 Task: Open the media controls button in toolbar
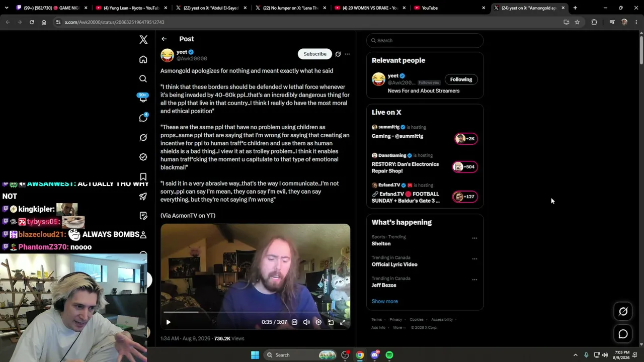tap(612, 22)
